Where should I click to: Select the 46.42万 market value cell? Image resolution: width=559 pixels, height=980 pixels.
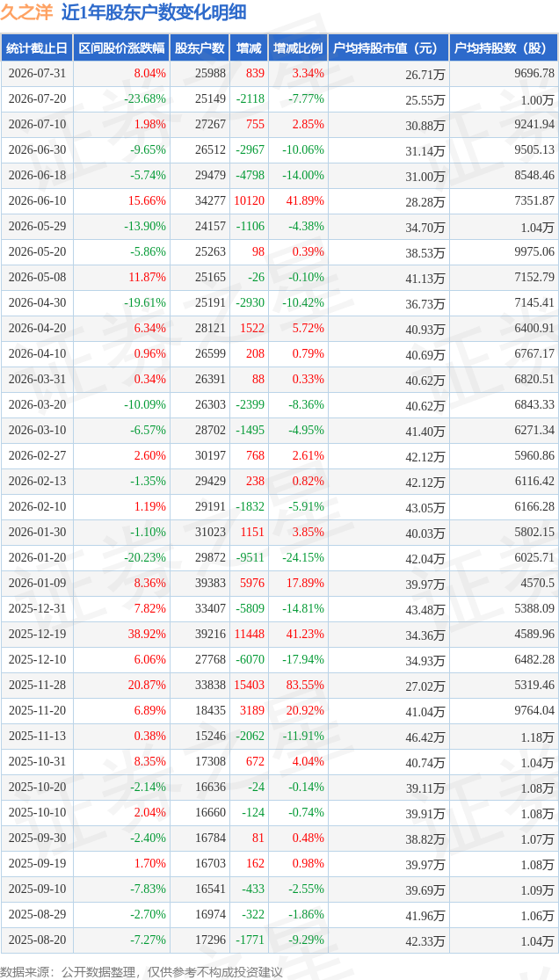tap(425, 737)
